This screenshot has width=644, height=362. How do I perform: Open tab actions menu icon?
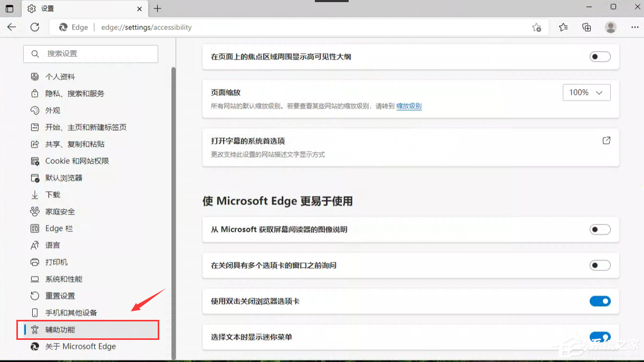pos(9,8)
